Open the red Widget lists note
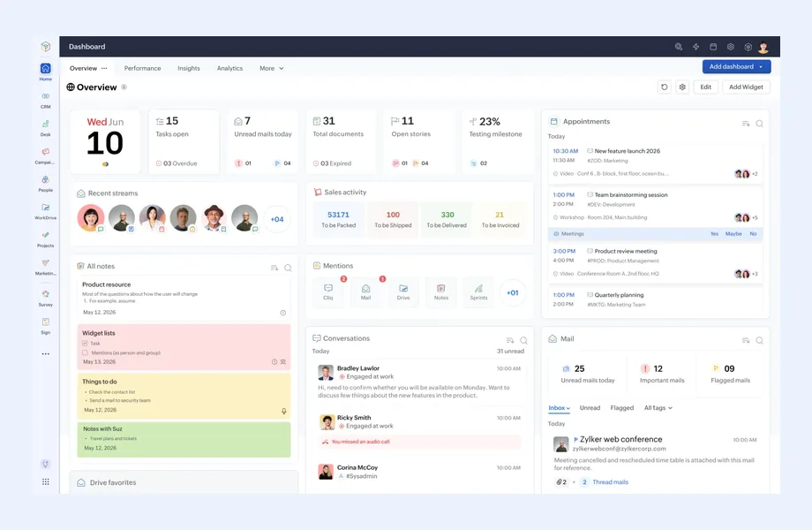The height and width of the screenshot is (530, 812). 184,347
